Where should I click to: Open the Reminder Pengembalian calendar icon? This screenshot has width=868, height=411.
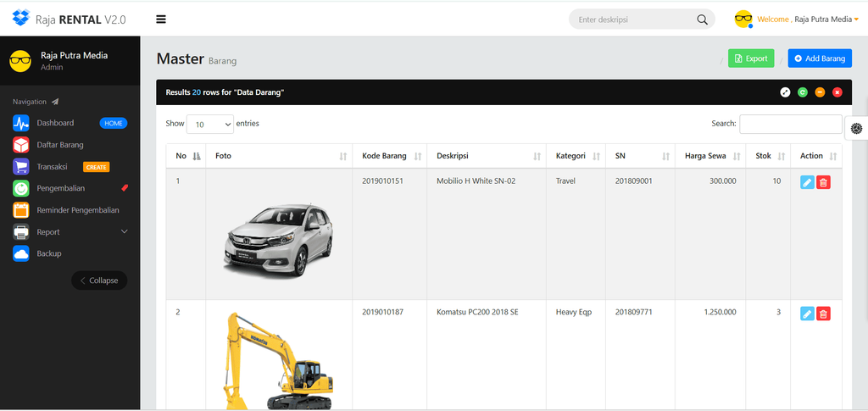click(x=21, y=210)
